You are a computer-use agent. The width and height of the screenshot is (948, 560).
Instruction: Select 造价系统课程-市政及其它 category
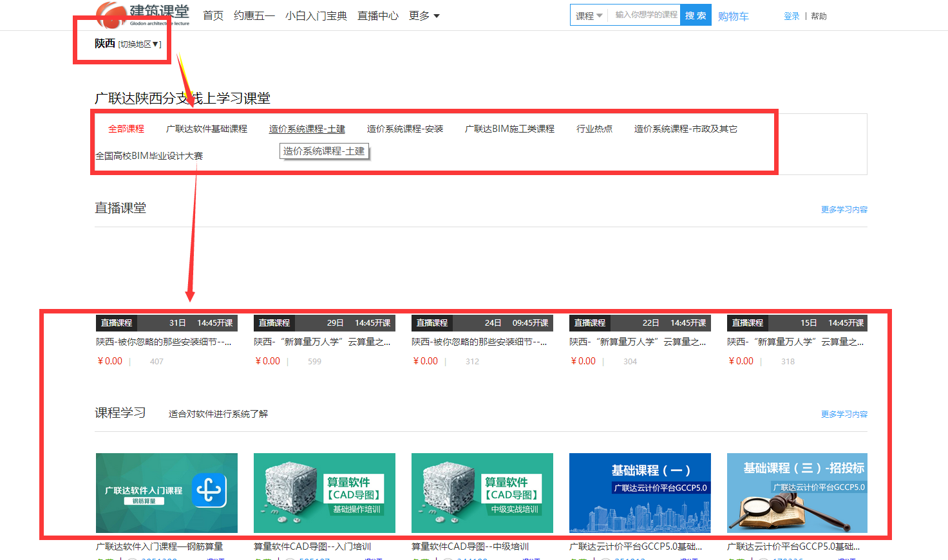tap(686, 129)
